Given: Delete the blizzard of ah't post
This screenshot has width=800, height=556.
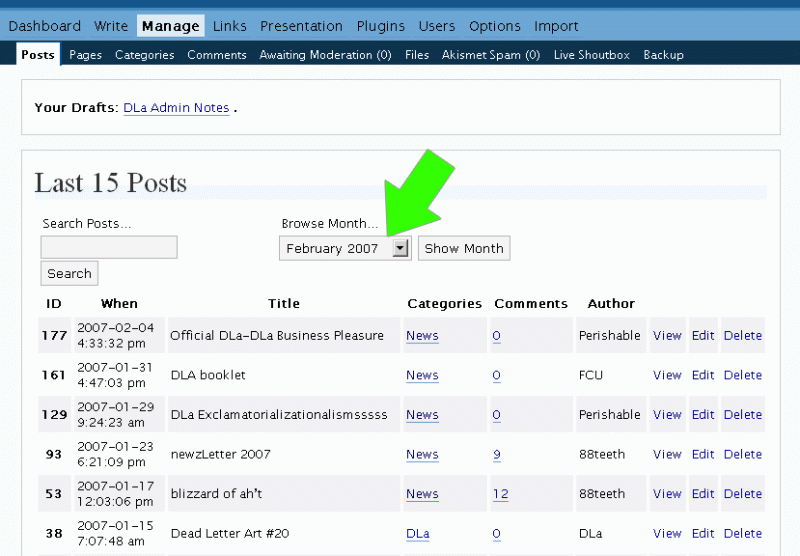Looking at the screenshot, I should coord(743,493).
